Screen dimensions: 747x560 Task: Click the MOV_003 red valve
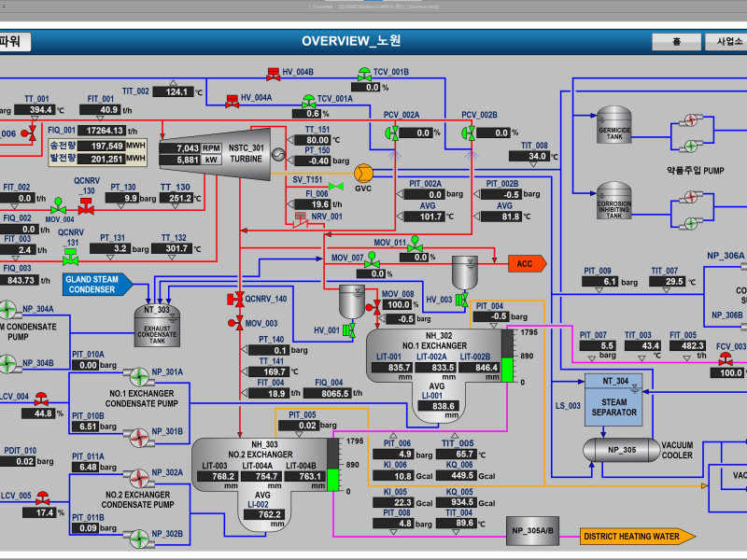pyautogui.click(x=236, y=323)
